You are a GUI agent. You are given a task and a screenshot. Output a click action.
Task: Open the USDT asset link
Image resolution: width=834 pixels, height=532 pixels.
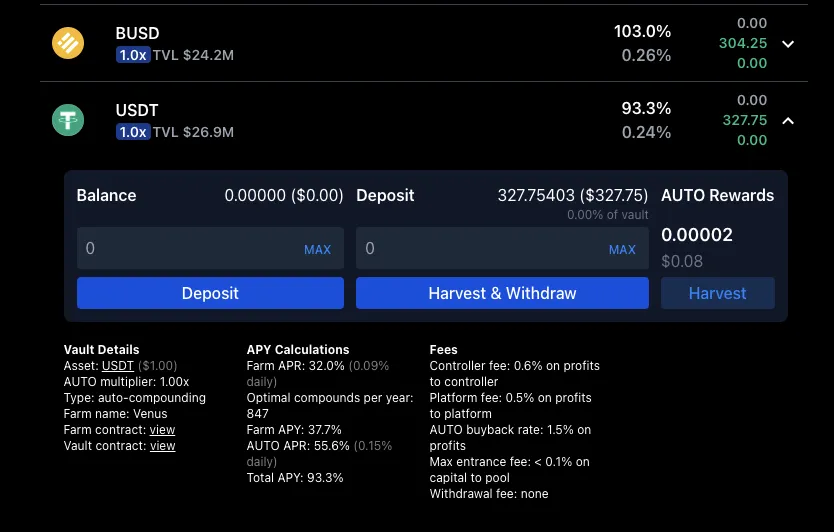(x=118, y=366)
